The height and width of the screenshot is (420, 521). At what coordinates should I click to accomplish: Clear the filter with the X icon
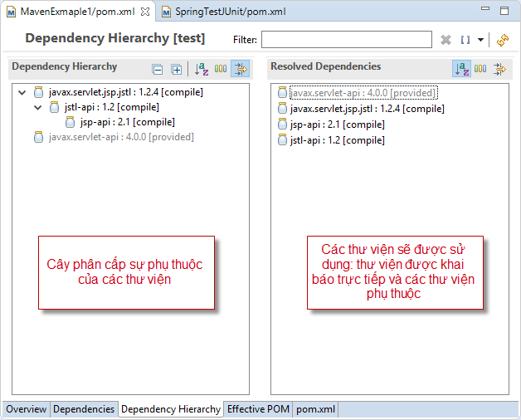point(446,40)
